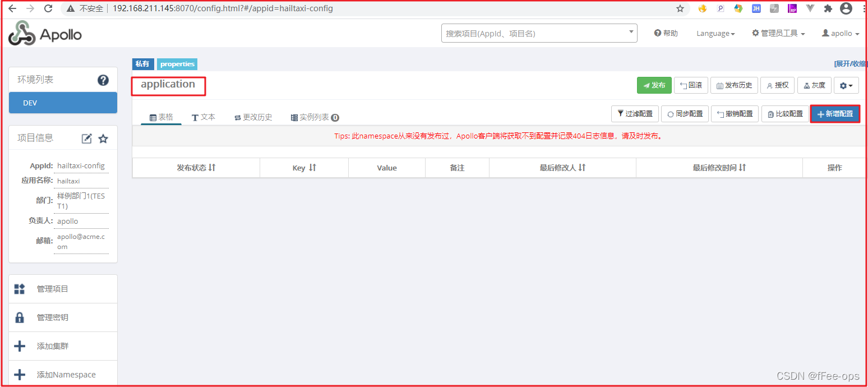Click the 操作 column header

[834, 168]
